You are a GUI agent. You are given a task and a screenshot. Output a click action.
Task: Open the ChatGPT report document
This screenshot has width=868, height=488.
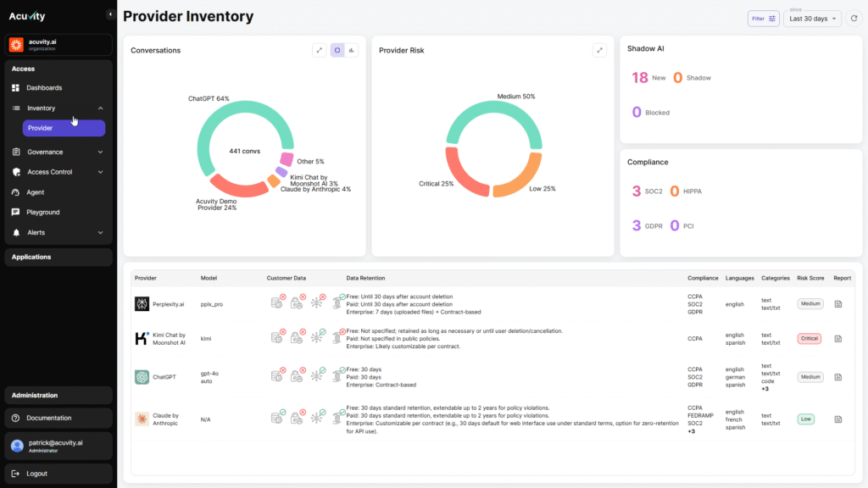pyautogui.click(x=838, y=377)
